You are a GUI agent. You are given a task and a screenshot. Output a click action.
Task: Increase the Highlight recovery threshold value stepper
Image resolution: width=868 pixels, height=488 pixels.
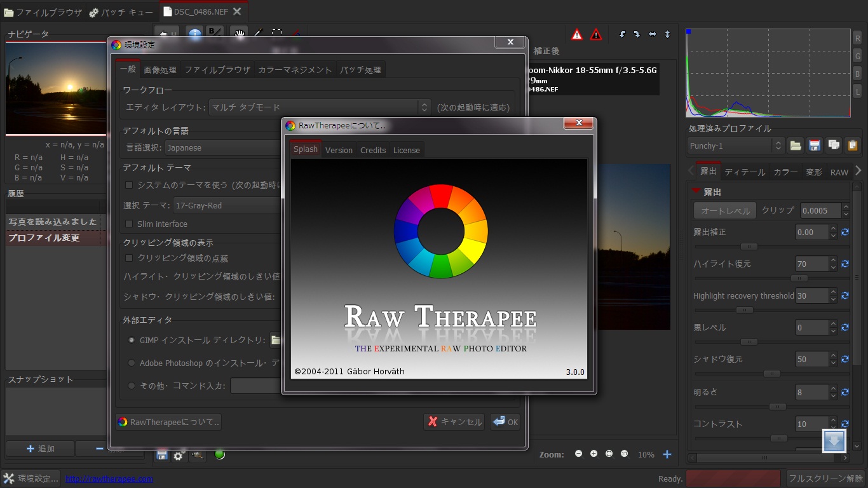tap(833, 292)
